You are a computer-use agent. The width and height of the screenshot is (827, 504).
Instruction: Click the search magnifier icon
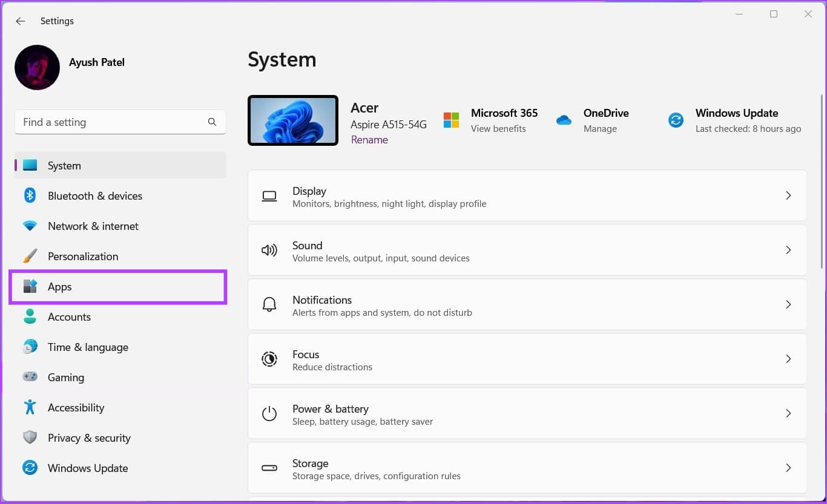(x=212, y=122)
